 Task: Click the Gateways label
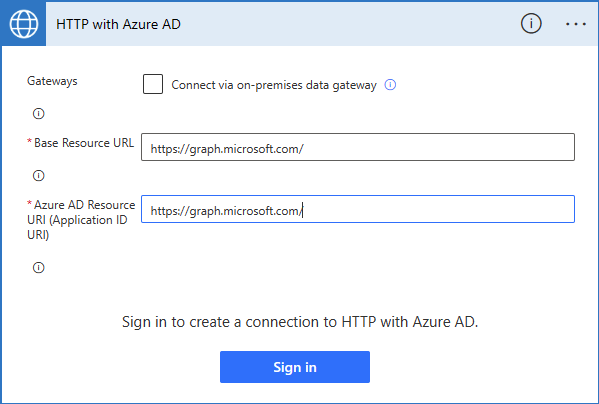tap(52, 81)
